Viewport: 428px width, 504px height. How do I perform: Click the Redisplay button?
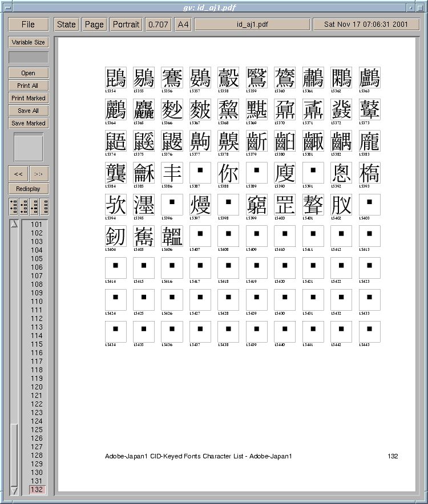pos(28,189)
